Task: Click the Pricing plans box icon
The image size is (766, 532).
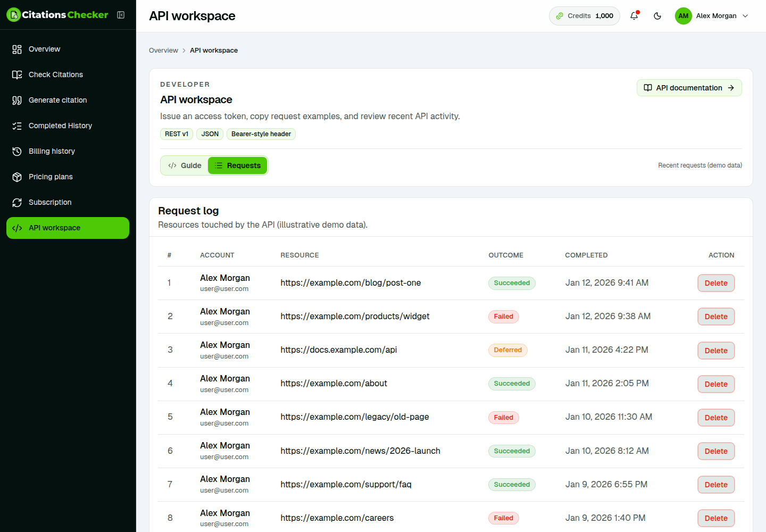Action: (x=17, y=177)
